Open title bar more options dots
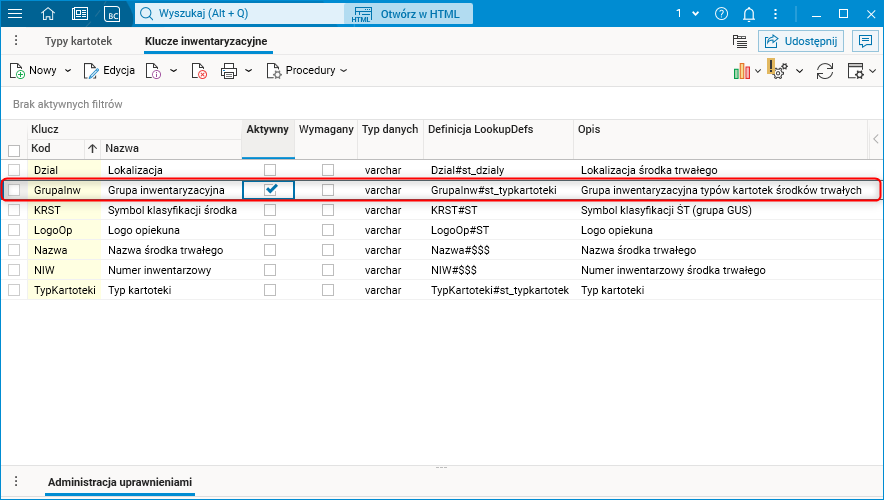The width and height of the screenshot is (884, 500). 776,14
